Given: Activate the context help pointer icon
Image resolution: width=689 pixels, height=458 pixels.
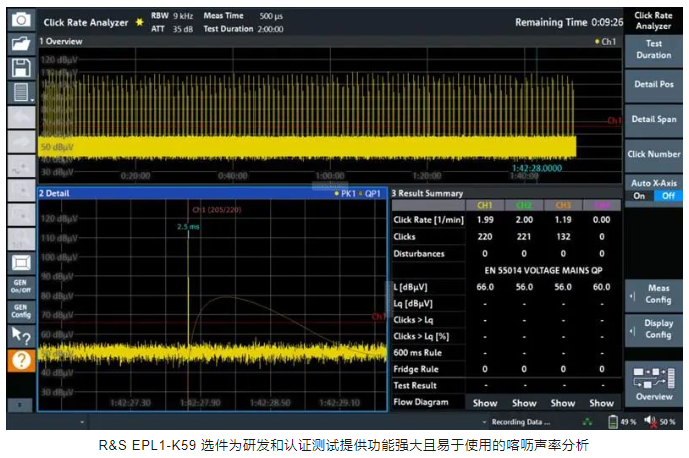Looking at the screenshot, I should 21,336.
